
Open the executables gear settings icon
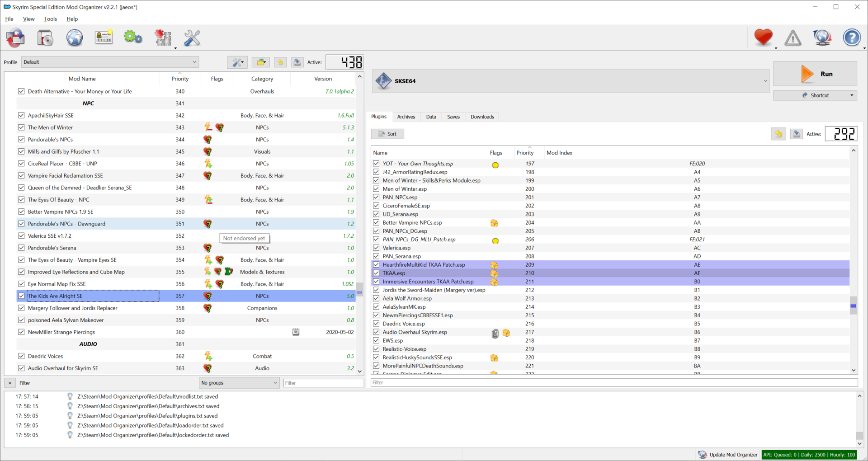coord(133,37)
